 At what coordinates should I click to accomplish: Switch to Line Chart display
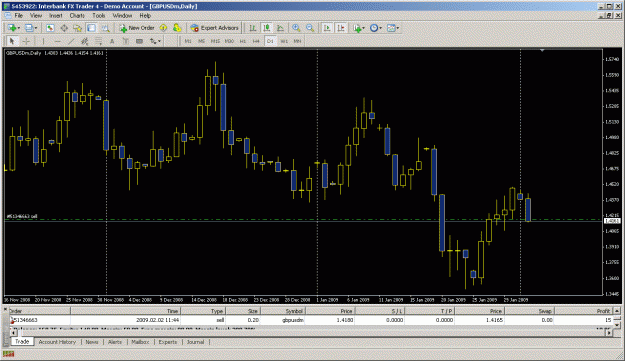pyautogui.click(x=281, y=28)
